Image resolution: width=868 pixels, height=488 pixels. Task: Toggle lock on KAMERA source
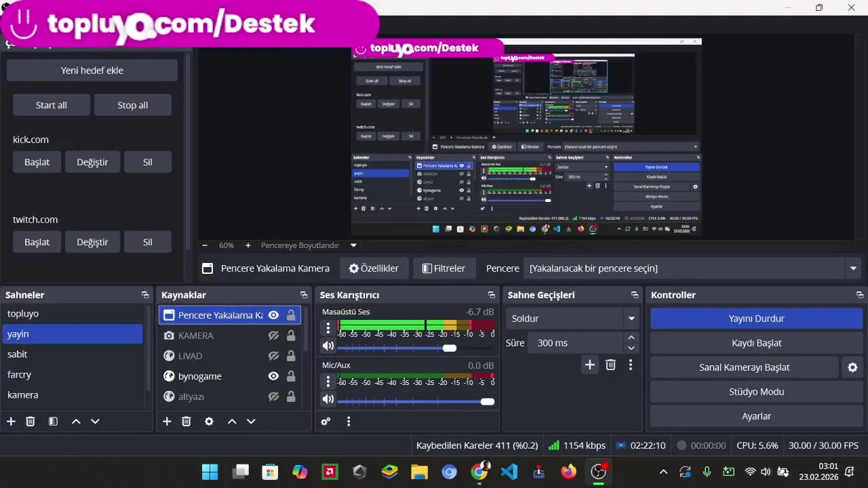click(x=291, y=335)
